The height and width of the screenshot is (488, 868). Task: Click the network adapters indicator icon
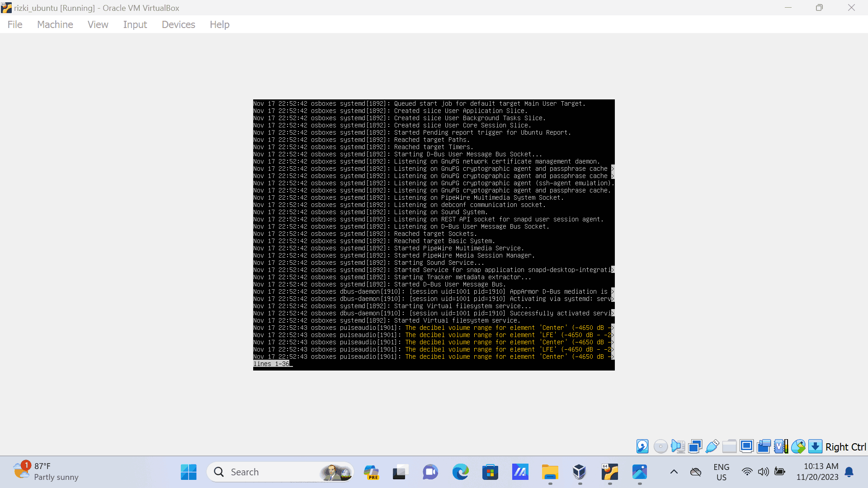(x=695, y=446)
